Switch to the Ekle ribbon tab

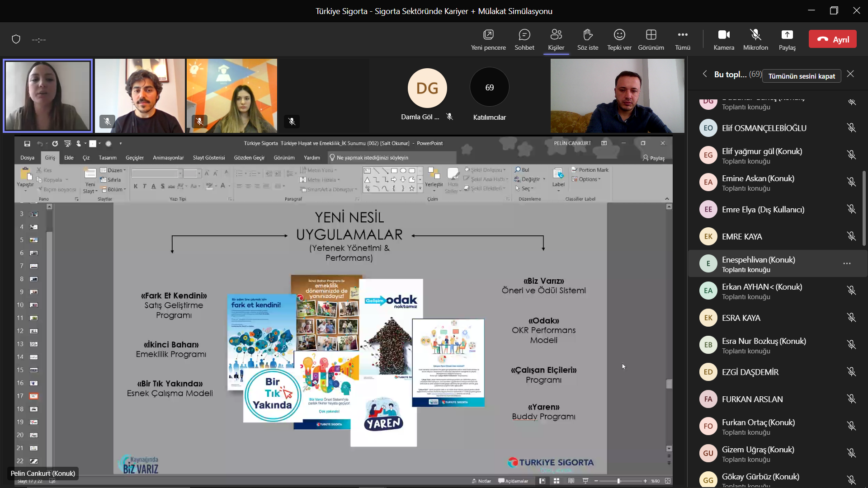click(x=69, y=158)
